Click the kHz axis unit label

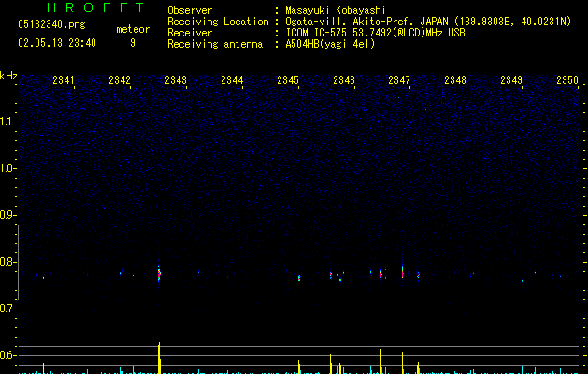point(8,76)
